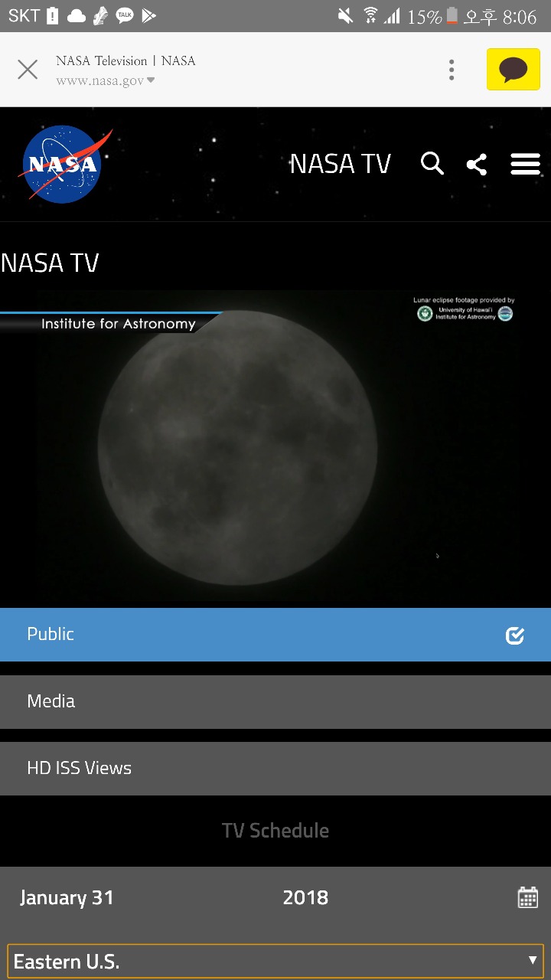The width and height of the screenshot is (551, 980).
Task: Expand the www.nasa.gov URL details arrow
Action: tap(151, 80)
